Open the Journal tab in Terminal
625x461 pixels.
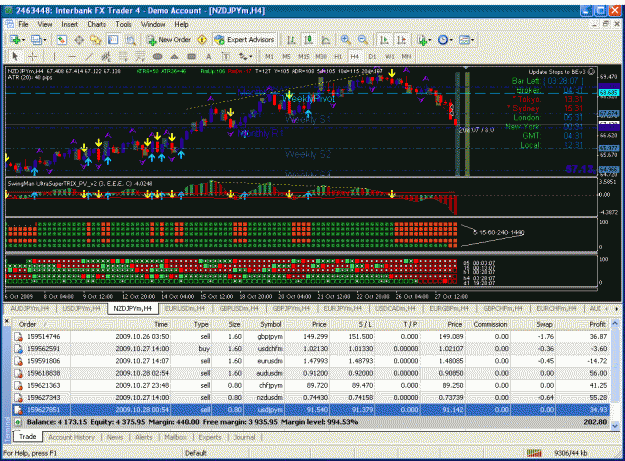pyautogui.click(x=244, y=437)
